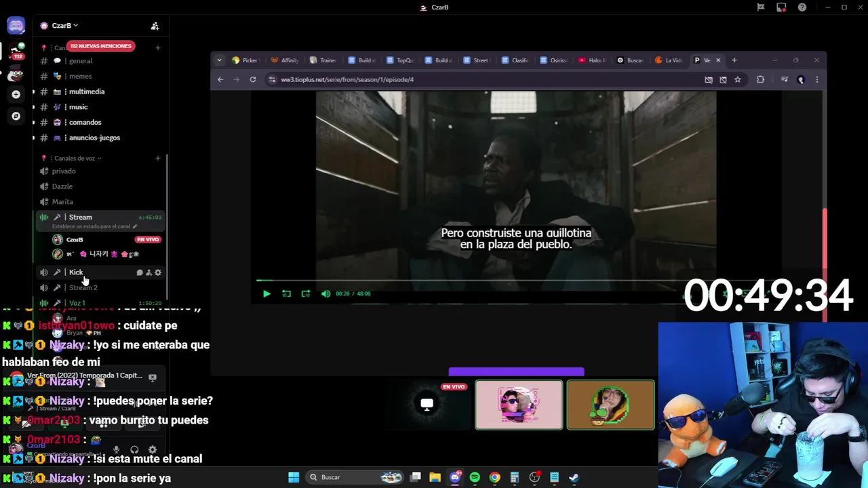Collapse the Canales de voz category
The height and width of the screenshot is (488, 868).
pos(78,158)
